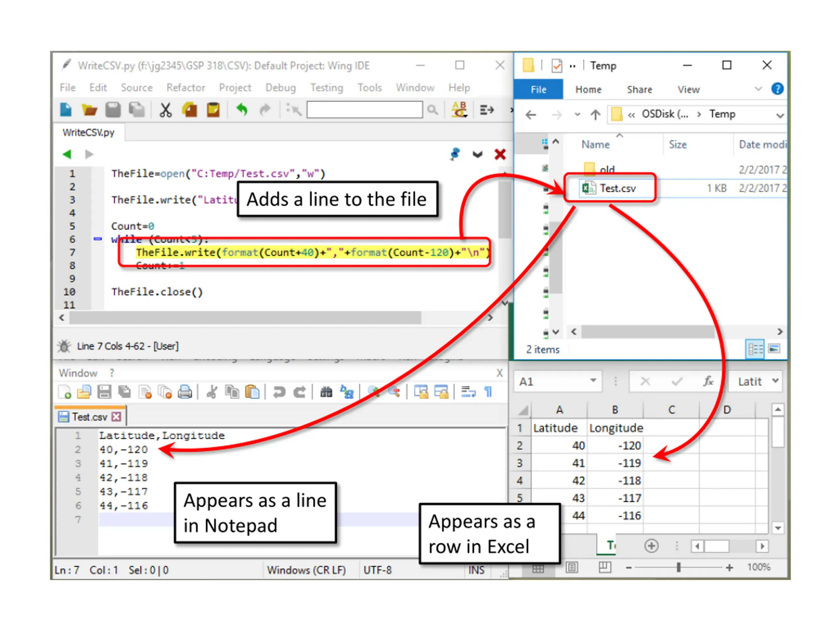Screen dimensions: 840x630
Task: Click the gray Redo arrow in Wing IDE
Action: point(265,110)
